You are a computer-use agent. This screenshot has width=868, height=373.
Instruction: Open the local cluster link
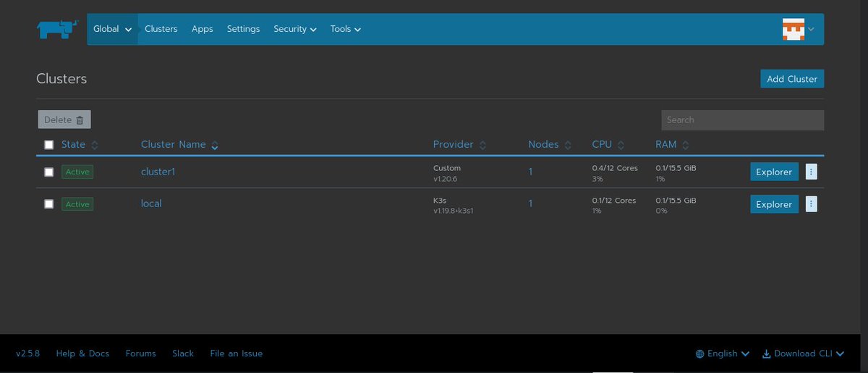[x=151, y=204]
